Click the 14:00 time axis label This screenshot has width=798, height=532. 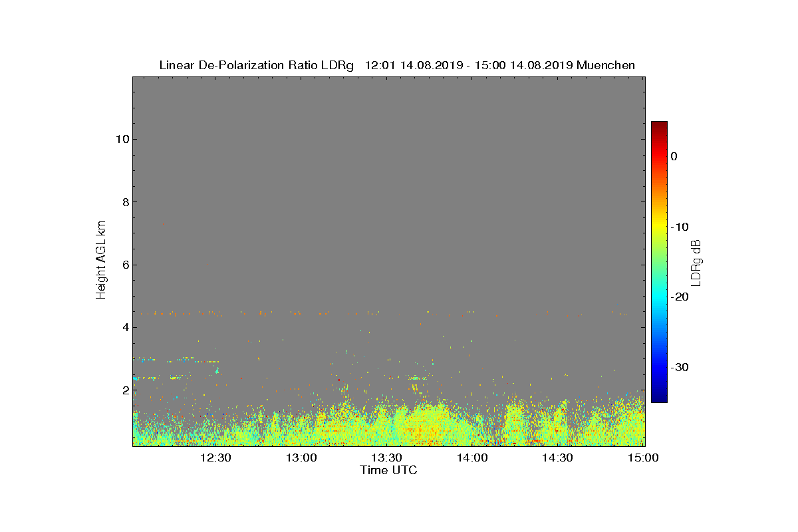(473, 458)
